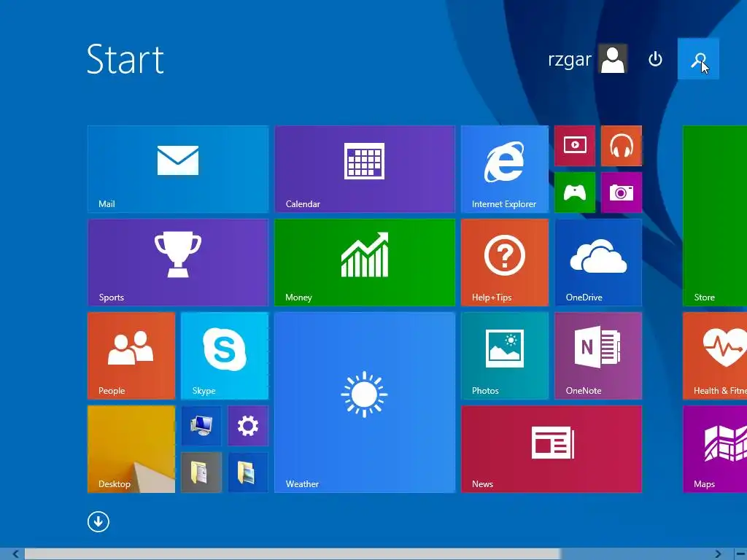747x560 pixels.
Task: Open the Music headphones tile
Action: click(622, 146)
